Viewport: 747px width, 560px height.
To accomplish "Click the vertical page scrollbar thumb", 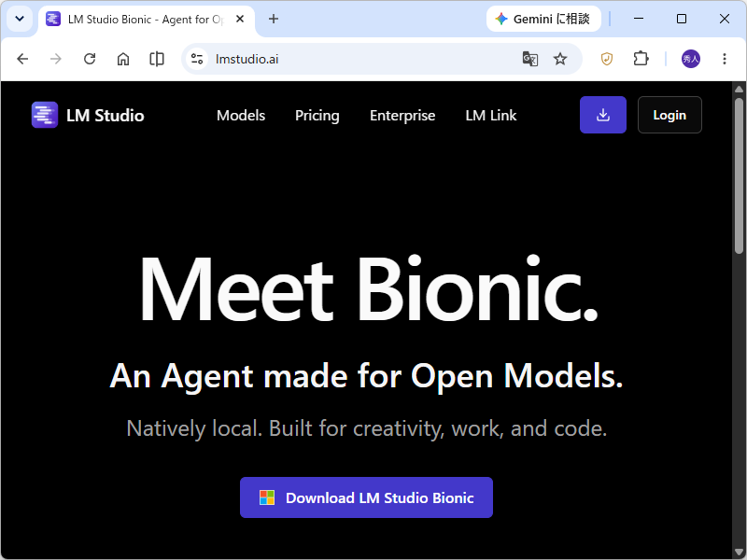I will point(739,176).
